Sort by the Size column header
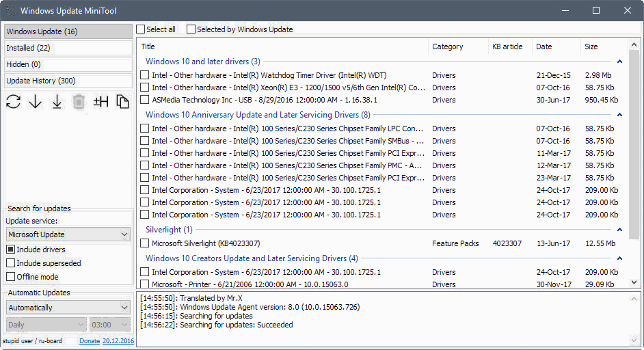644x350 pixels. click(604, 47)
